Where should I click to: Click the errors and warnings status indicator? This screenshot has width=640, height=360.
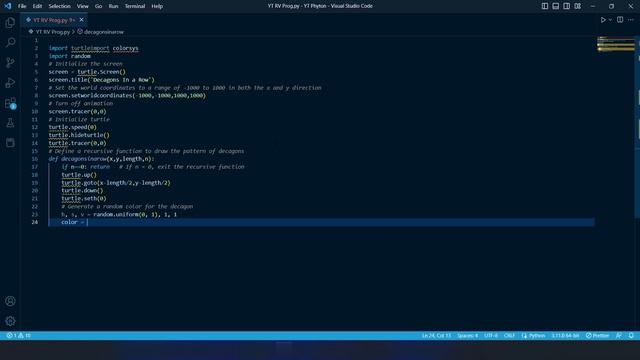click(x=18, y=336)
